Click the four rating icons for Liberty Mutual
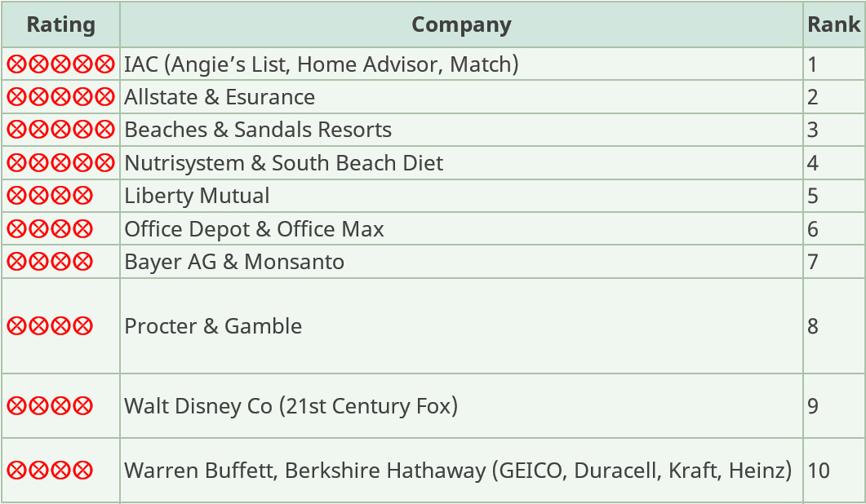Screen dimensions: 866x504 click(50, 196)
